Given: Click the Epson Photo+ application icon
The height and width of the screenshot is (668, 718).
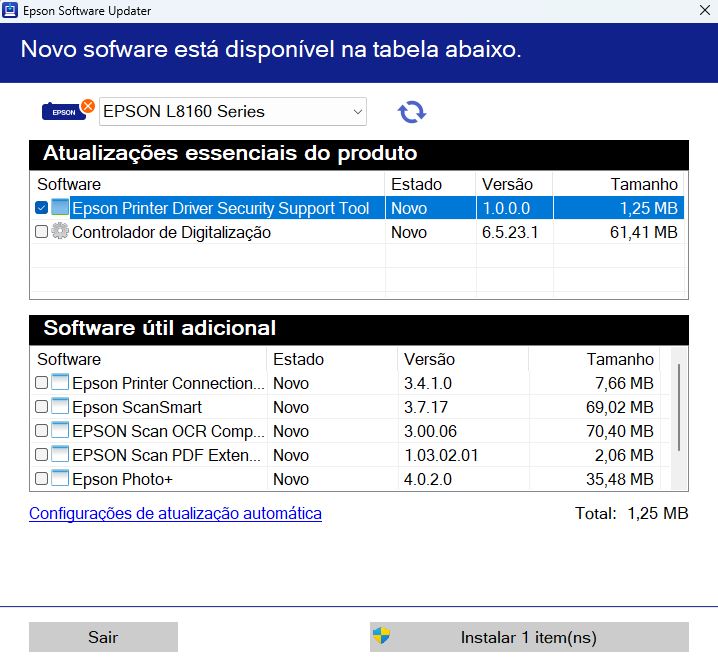Looking at the screenshot, I should [x=60, y=479].
